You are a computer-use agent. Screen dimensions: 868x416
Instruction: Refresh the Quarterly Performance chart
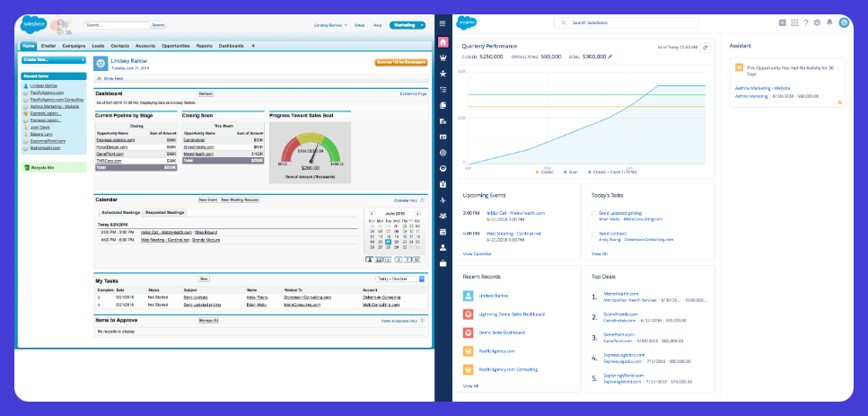click(706, 48)
